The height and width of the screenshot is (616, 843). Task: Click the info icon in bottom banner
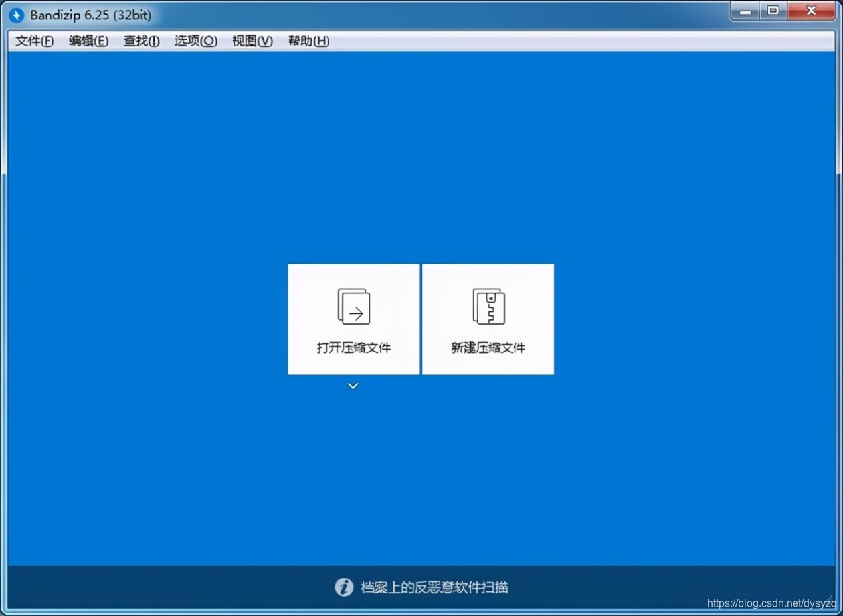pyautogui.click(x=343, y=587)
